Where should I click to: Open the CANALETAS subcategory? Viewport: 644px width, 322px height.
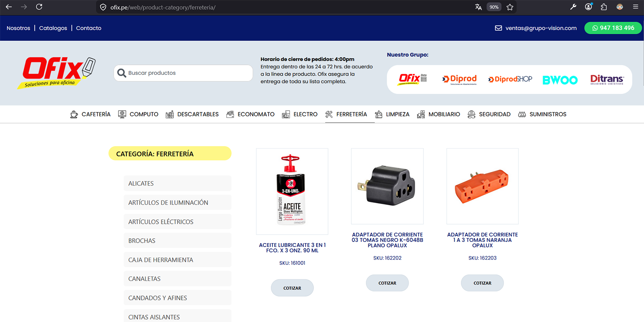pos(178,279)
